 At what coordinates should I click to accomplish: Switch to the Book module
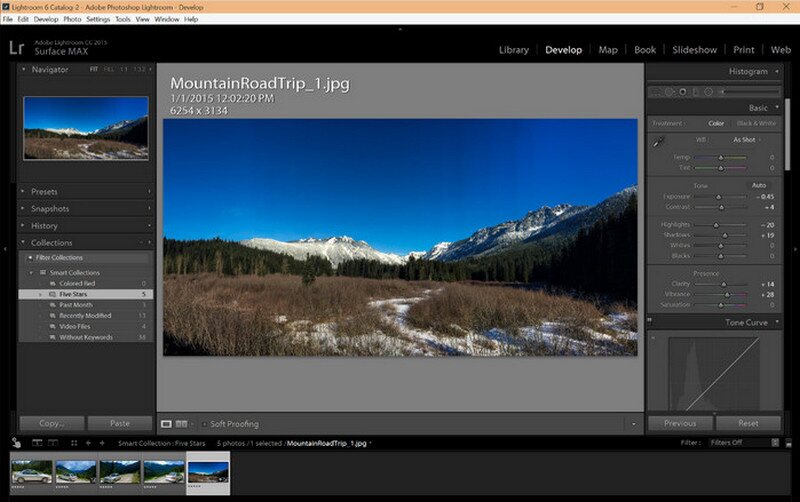click(645, 50)
